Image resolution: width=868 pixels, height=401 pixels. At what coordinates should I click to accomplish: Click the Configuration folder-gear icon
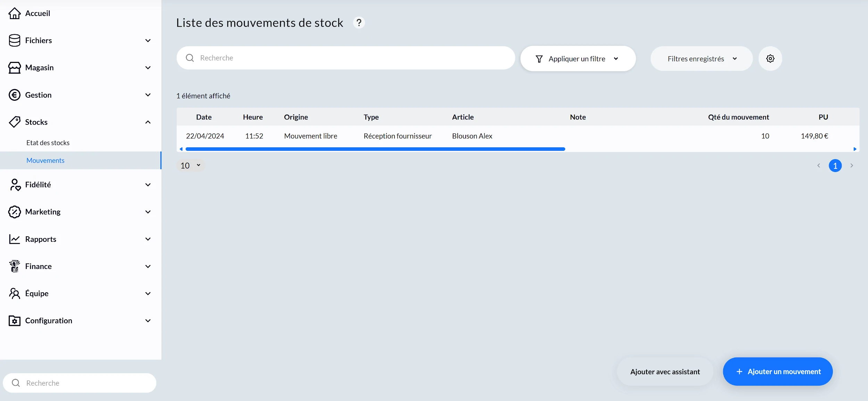(15, 320)
